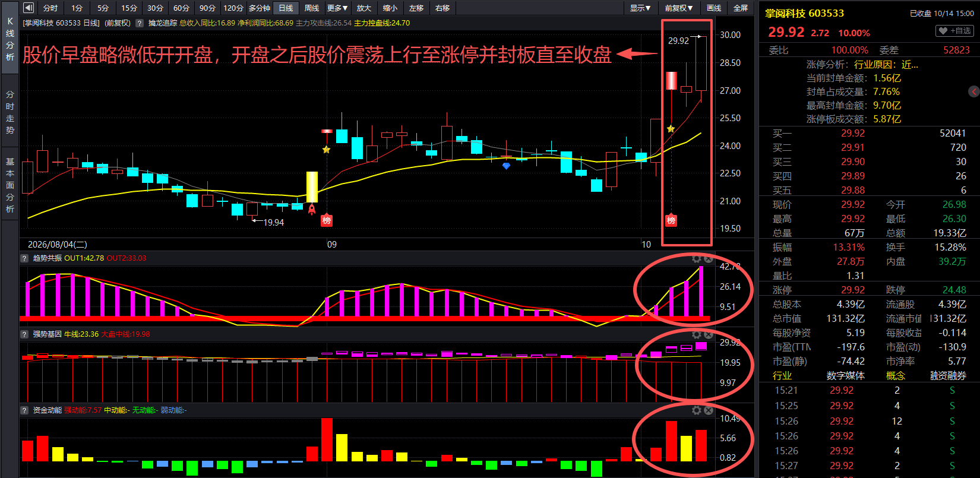Open help icon for 强势基因 indicator
This screenshot has width=980, height=478.
[x=24, y=334]
